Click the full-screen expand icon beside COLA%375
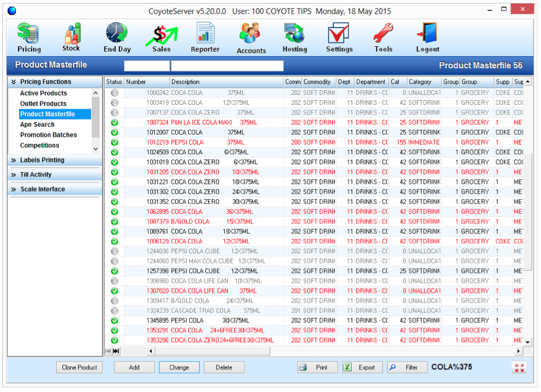541x392 pixels. tap(519, 368)
